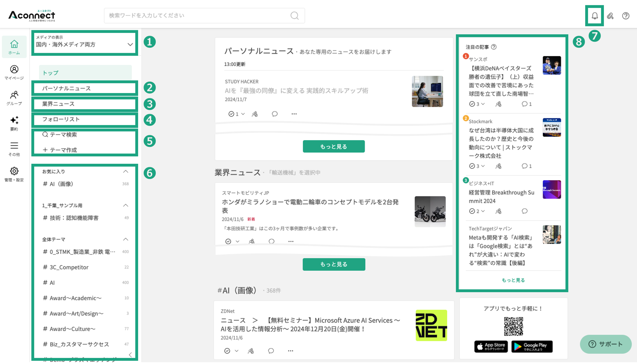Screen dimensions: 637x364
Task: Open the サポート button
Action: 606,344
